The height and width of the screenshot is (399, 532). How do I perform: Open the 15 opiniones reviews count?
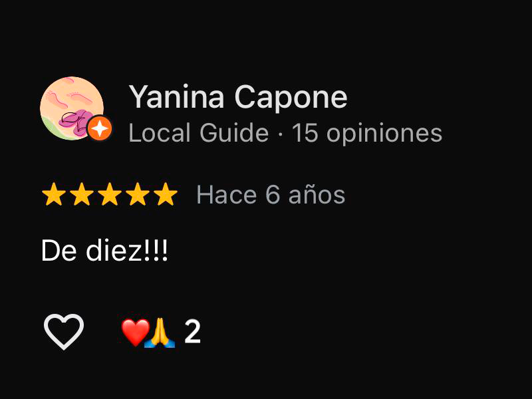click(x=367, y=133)
